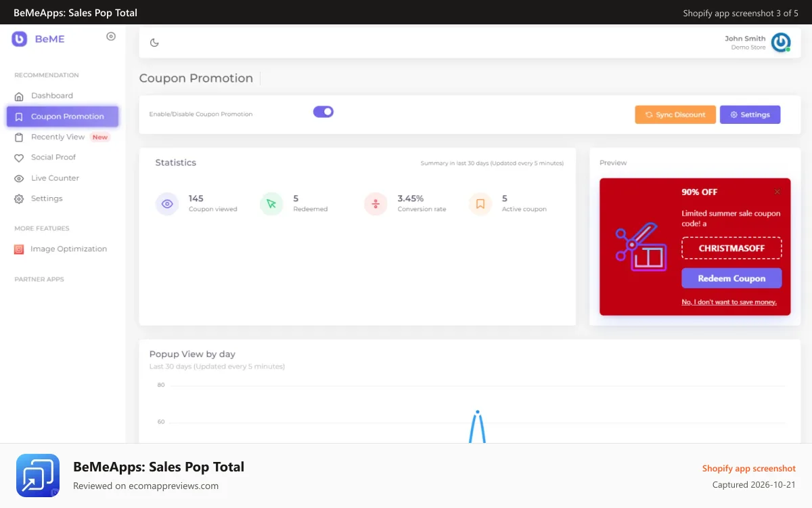Click the '145' coupon viewed value
This screenshot has width=812, height=508.
(x=196, y=198)
